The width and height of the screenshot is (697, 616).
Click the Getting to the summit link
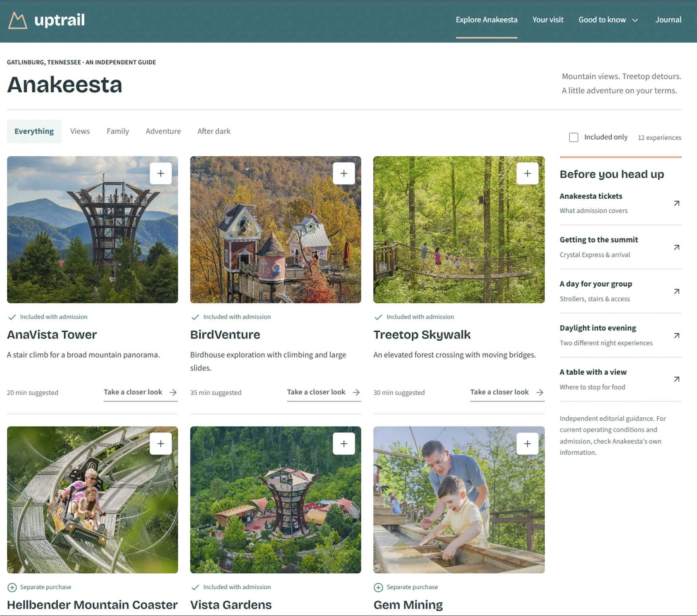click(599, 240)
